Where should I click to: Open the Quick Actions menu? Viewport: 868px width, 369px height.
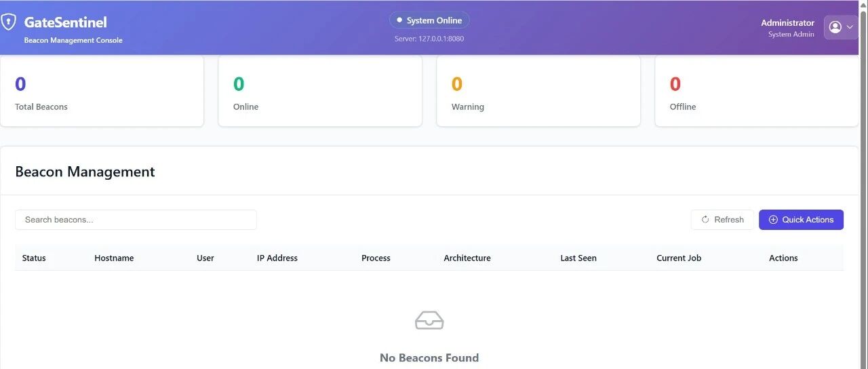(801, 220)
